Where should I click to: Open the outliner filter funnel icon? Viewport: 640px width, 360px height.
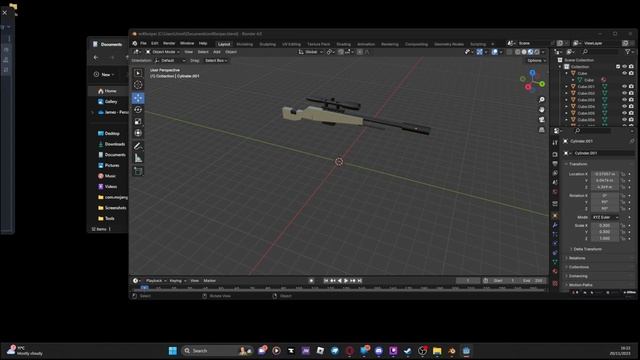(628, 52)
